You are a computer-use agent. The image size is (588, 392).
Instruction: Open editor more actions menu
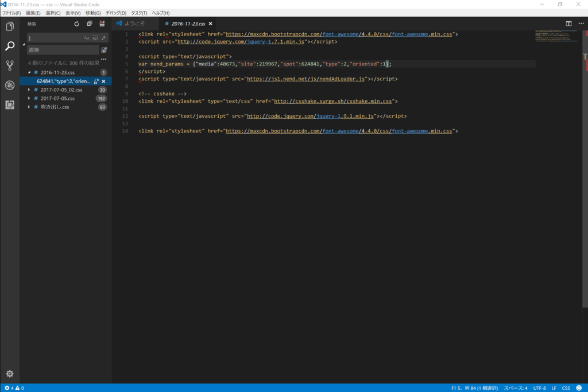tap(581, 24)
